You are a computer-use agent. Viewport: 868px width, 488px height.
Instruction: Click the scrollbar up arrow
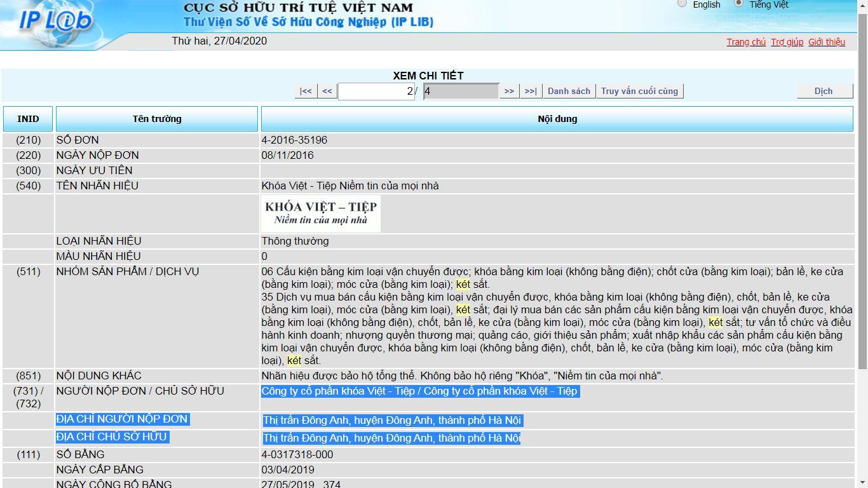click(863, 6)
